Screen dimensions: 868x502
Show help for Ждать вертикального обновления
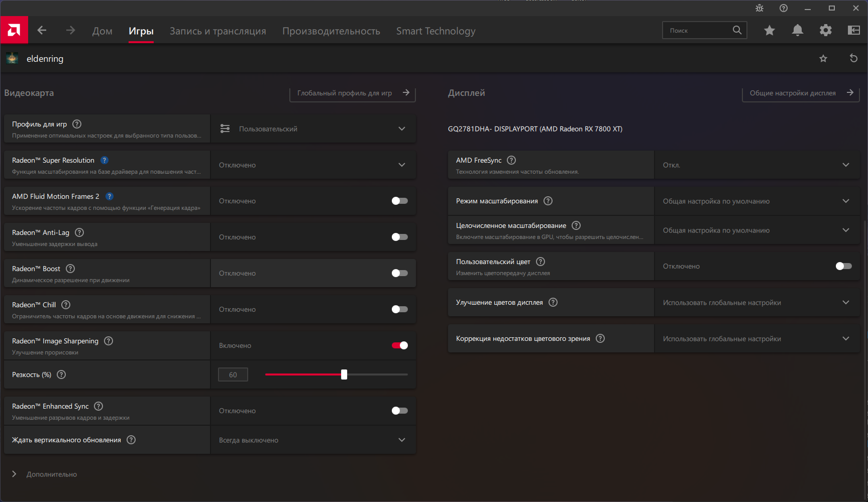click(x=131, y=440)
